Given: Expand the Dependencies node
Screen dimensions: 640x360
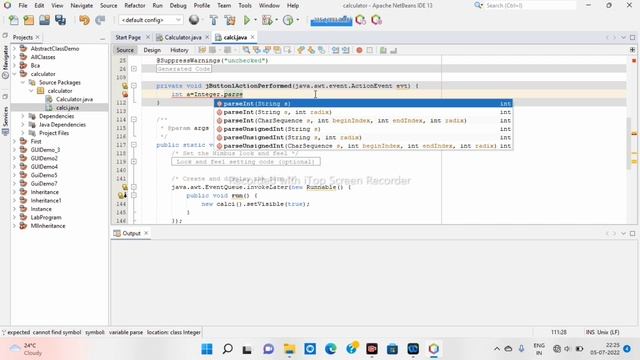Looking at the screenshot, I should pos(23,116).
